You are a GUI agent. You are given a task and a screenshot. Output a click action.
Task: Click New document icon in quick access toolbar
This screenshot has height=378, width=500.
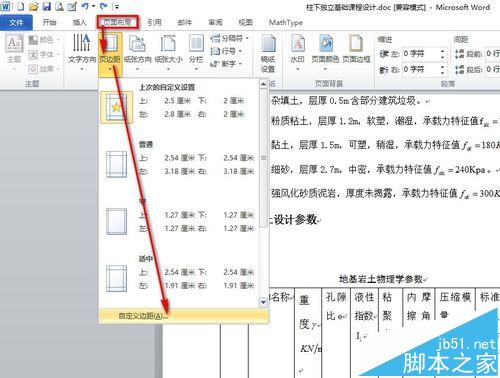click(x=21, y=6)
